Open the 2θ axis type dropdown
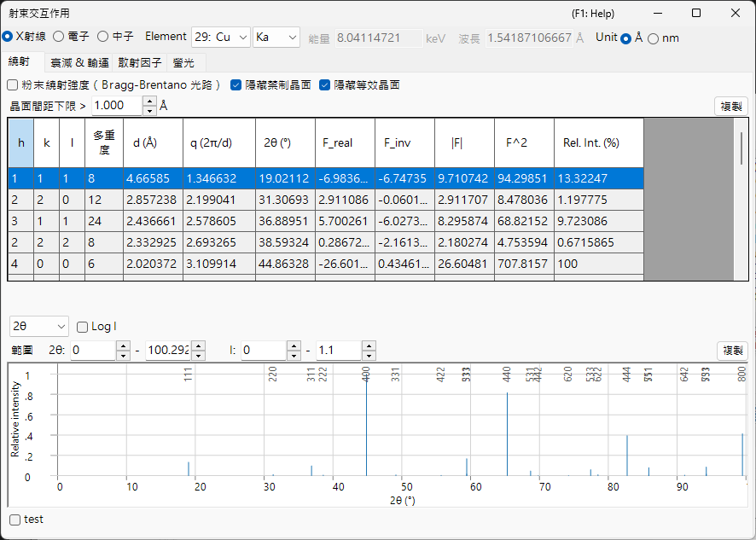This screenshot has width=756, height=540. (39, 327)
